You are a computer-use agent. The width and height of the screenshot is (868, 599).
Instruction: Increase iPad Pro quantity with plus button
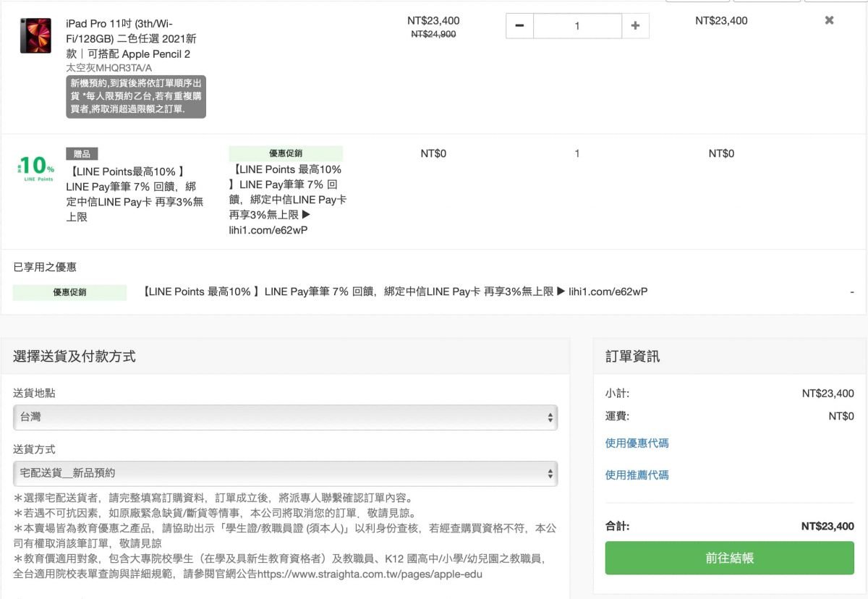tap(635, 26)
